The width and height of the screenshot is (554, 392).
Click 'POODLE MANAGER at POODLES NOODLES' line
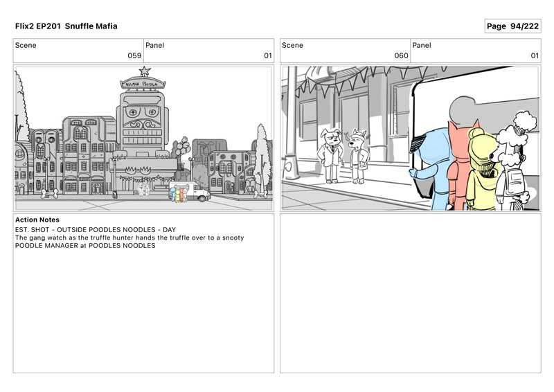point(85,246)
